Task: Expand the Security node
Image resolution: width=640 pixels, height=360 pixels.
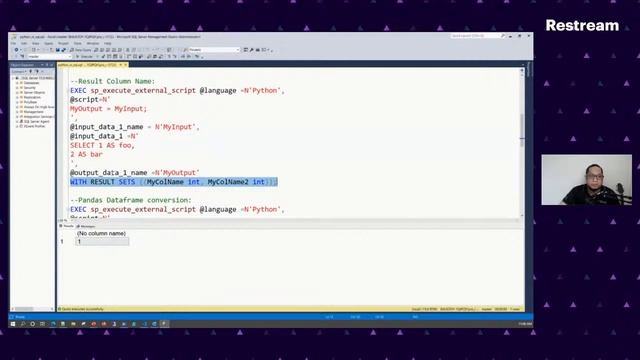Action: pos(18,88)
